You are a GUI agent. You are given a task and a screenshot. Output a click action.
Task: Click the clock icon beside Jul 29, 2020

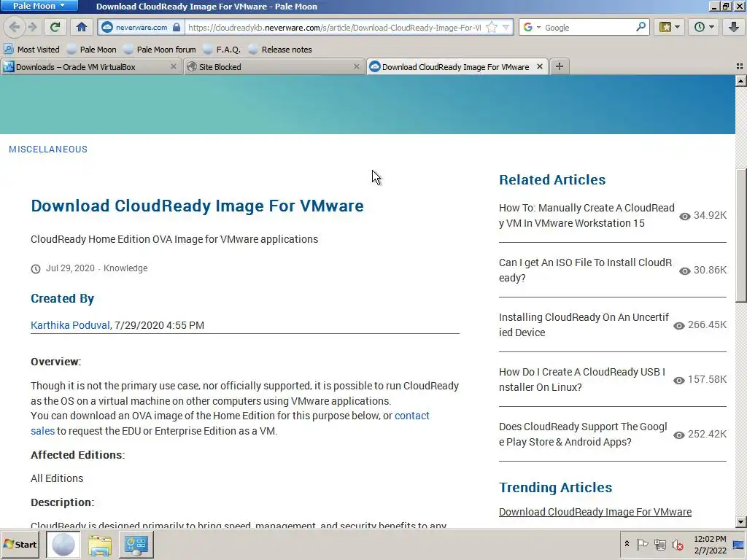pyautogui.click(x=36, y=269)
